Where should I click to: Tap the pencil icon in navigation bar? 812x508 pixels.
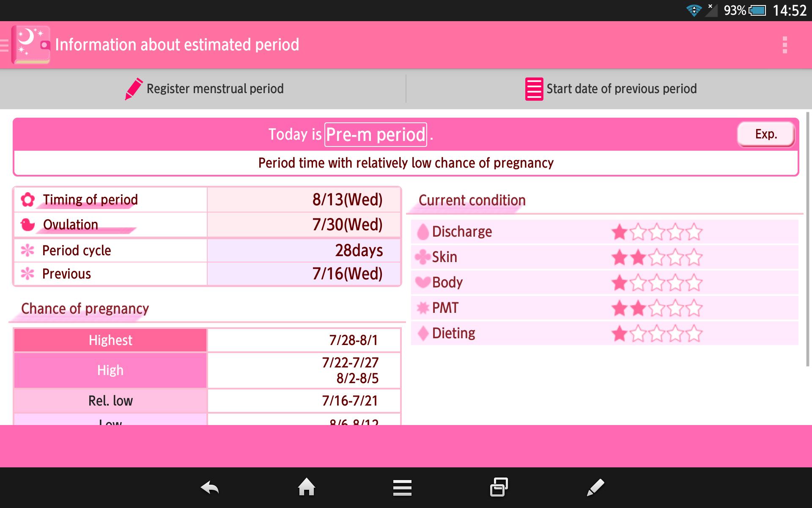click(x=595, y=487)
